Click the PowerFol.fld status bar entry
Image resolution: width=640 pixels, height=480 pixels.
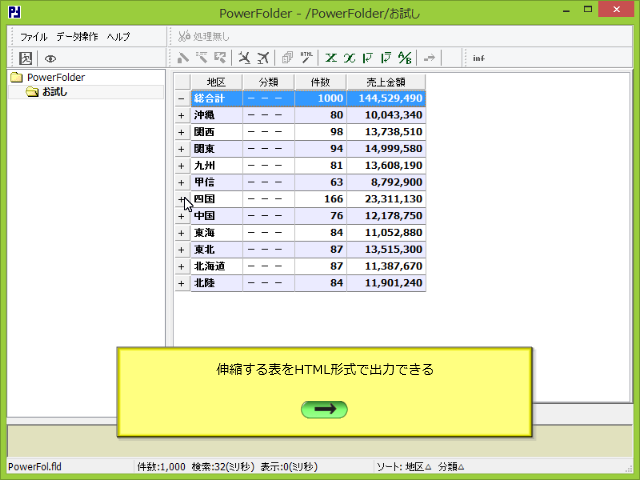point(35,467)
